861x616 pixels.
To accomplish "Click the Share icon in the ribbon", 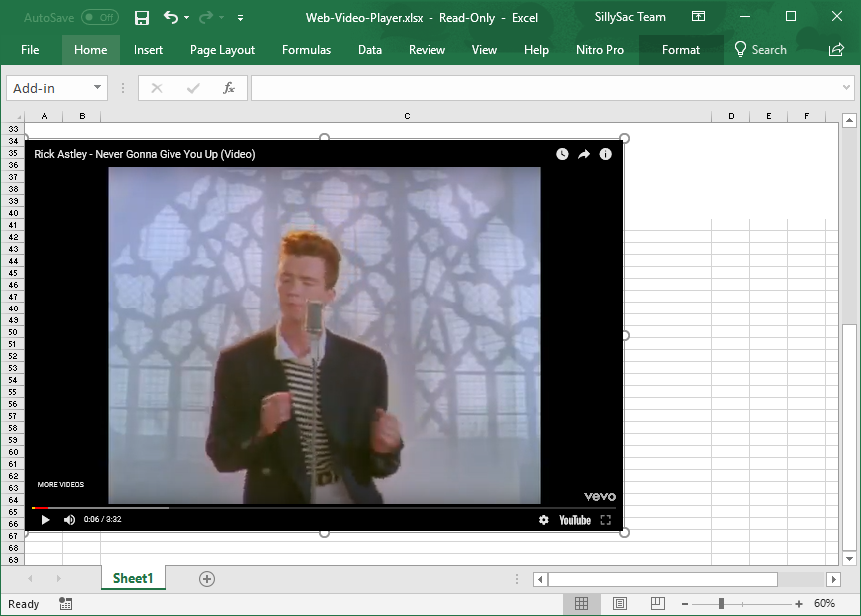I will pos(836,50).
